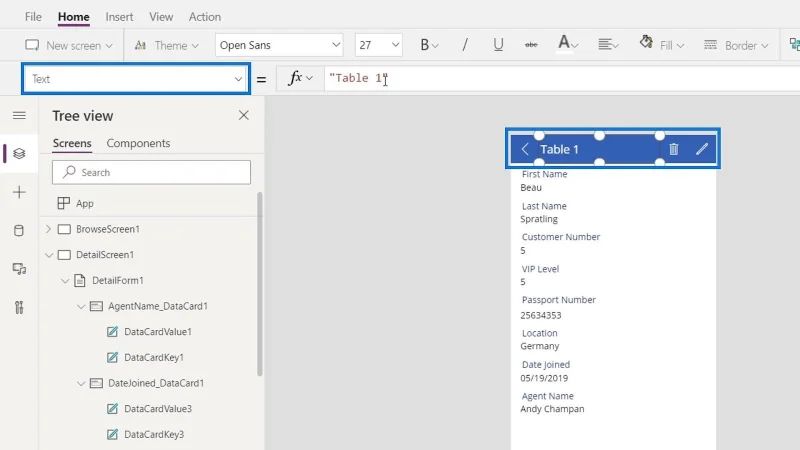Click the value Spratling in form

[x=539, y=219]
